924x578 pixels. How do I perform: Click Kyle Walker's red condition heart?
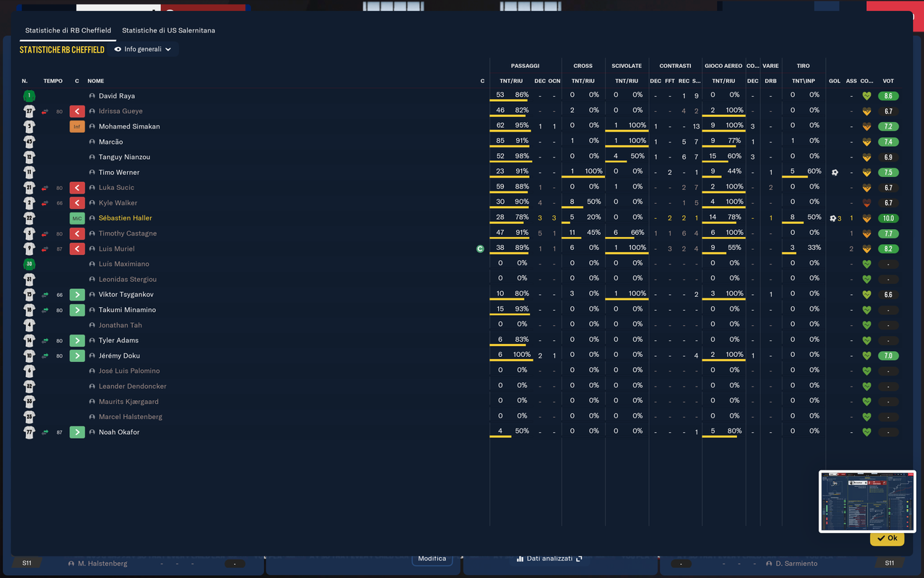pyautogui.click(x=867, y=203)
